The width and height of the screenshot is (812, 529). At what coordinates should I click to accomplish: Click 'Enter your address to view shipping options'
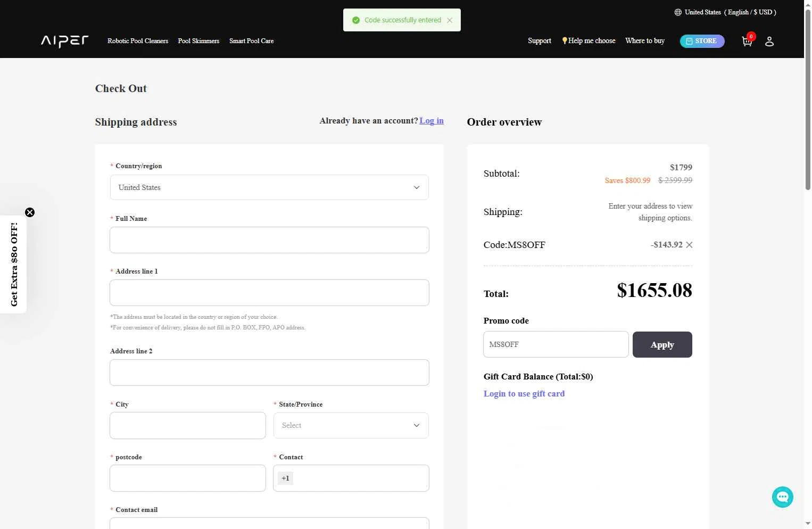pos(650,212)
